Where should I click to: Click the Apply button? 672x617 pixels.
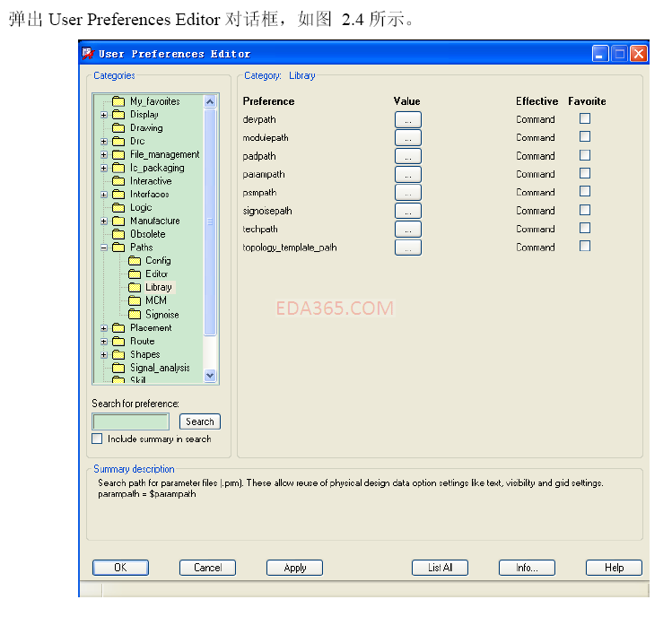click(x=294, y=568)
